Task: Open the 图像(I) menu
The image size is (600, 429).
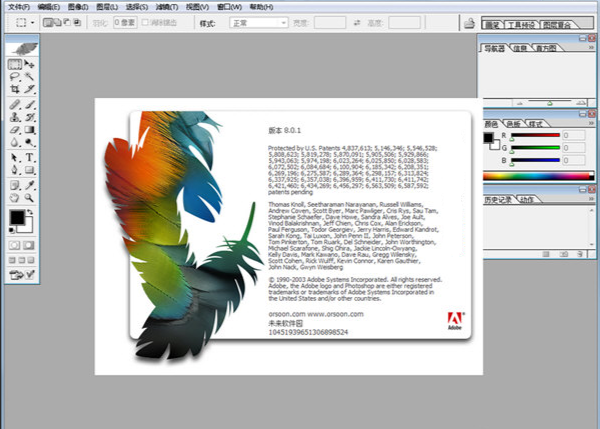Action: 78,7
